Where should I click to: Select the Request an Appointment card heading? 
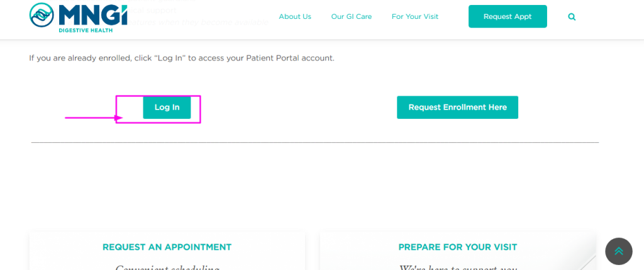(167, 247)
